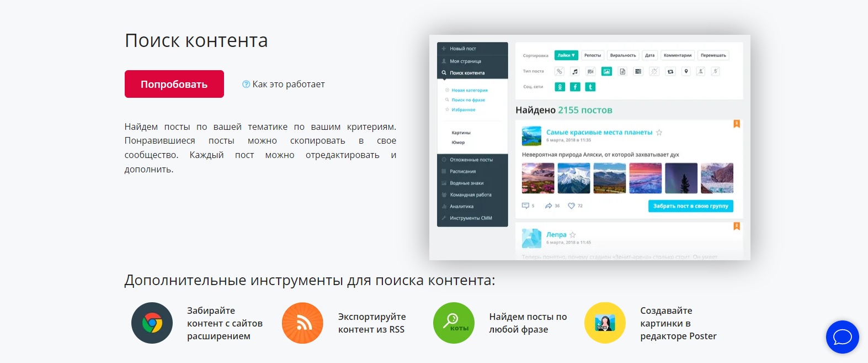Toggle the selected image post type filter

point(606,71)
